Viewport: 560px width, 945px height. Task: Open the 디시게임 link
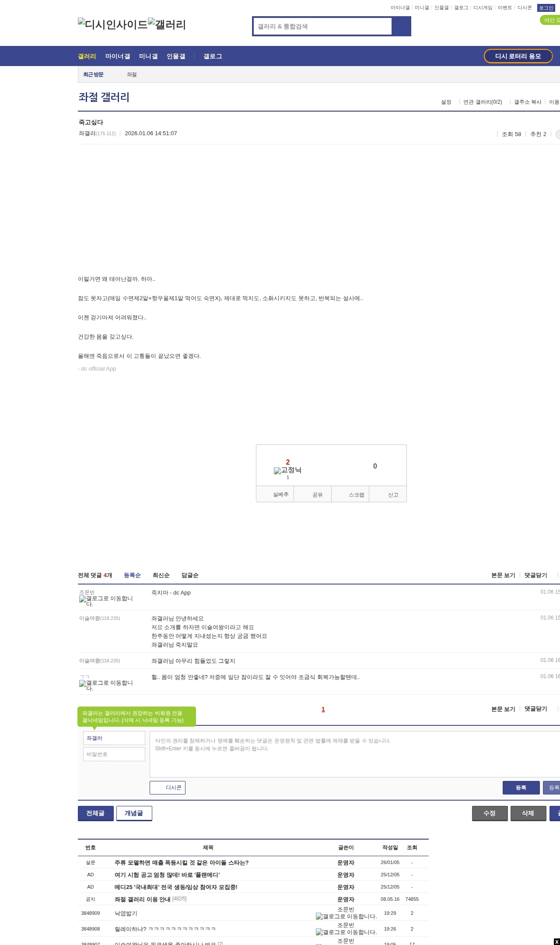tap(483, 8)
